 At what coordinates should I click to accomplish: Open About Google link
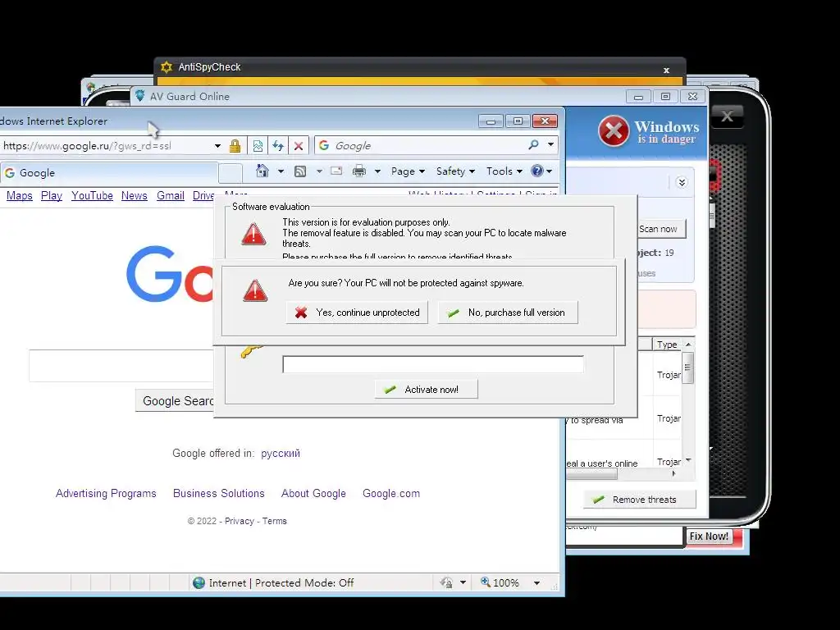coord(313,493)
